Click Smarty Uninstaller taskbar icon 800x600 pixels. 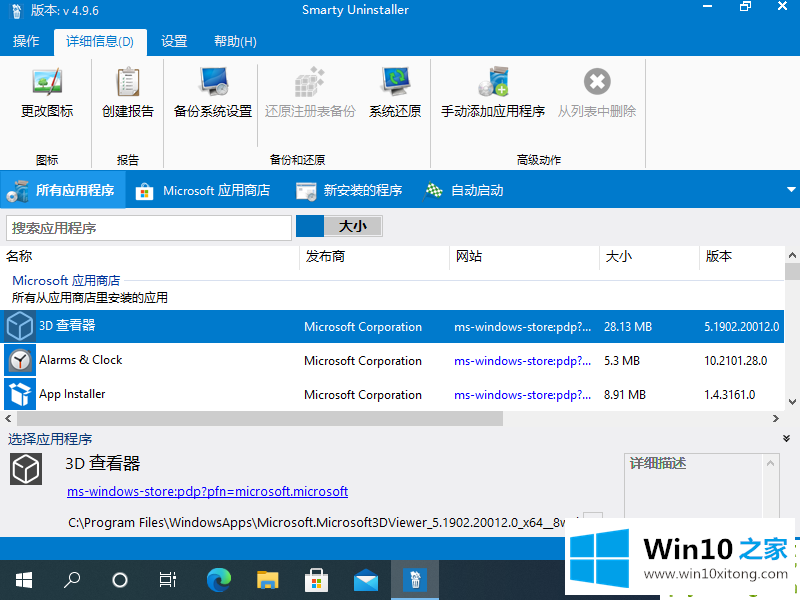(415, 580)
